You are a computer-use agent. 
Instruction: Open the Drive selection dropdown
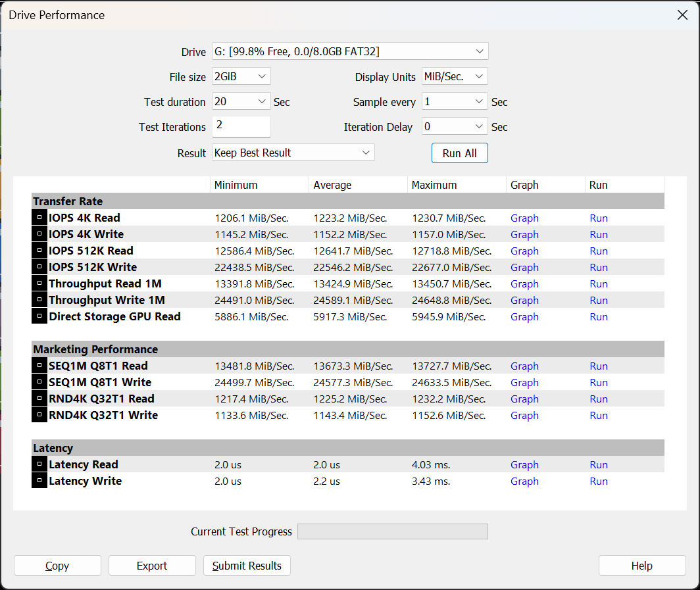click(350, 51)
